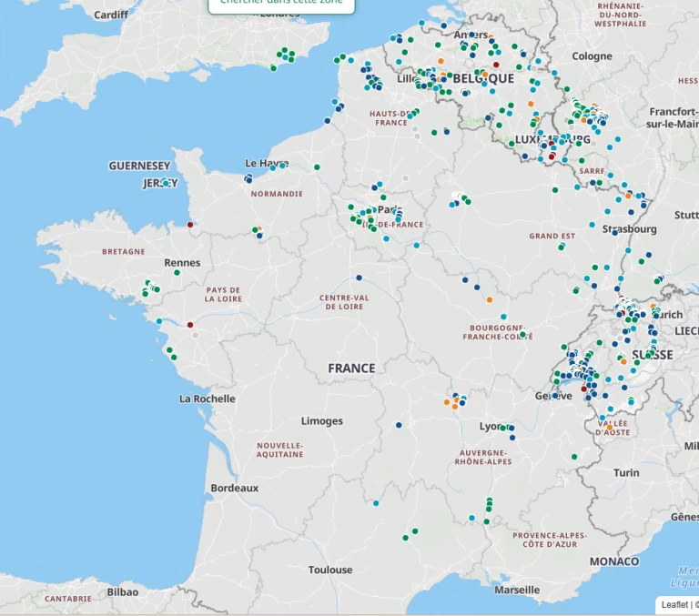Click the FRANCE country label
Screen dimensions: 699x616
point(351,369)
